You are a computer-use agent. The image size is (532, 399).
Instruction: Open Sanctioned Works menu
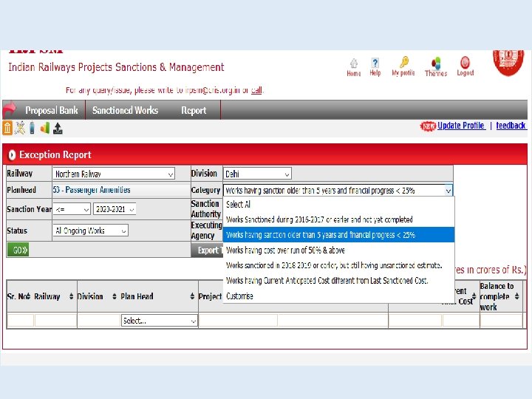tap(125, 110)
